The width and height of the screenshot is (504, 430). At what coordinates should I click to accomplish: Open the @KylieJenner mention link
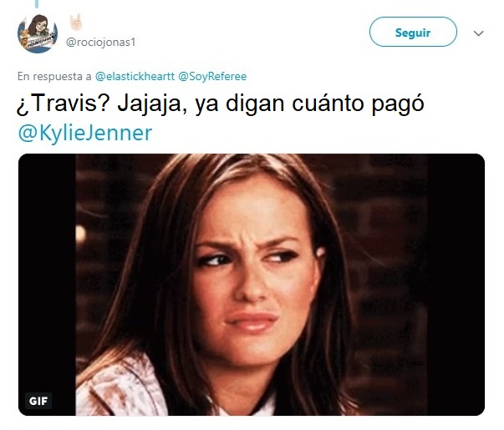click(84, 134)
